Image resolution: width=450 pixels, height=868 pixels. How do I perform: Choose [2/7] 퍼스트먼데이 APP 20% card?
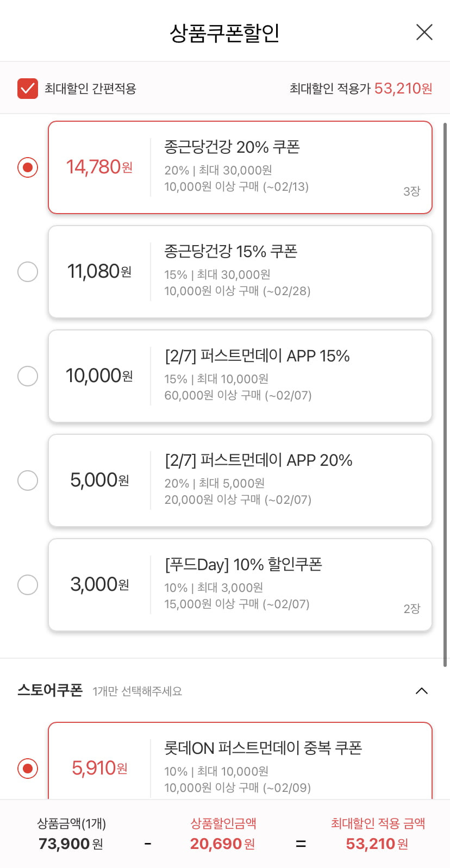click(240, 480)
